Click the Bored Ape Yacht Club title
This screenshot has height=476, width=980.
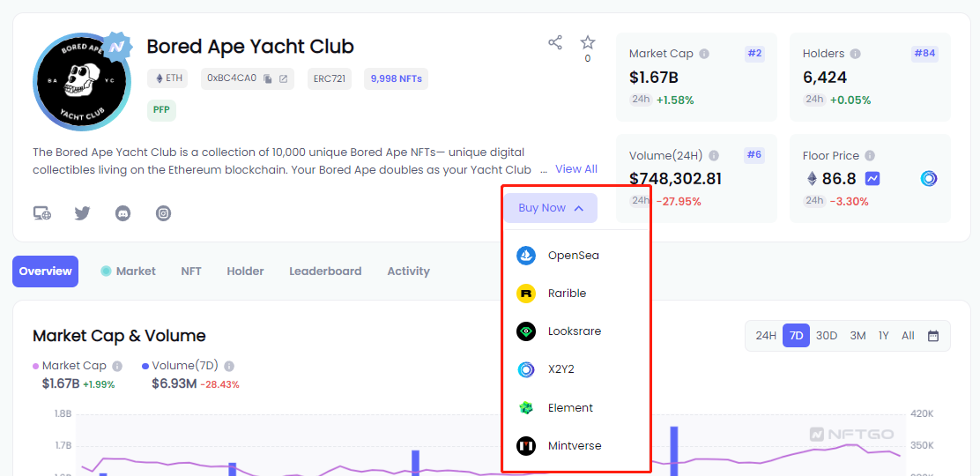[x=250, y=46]
